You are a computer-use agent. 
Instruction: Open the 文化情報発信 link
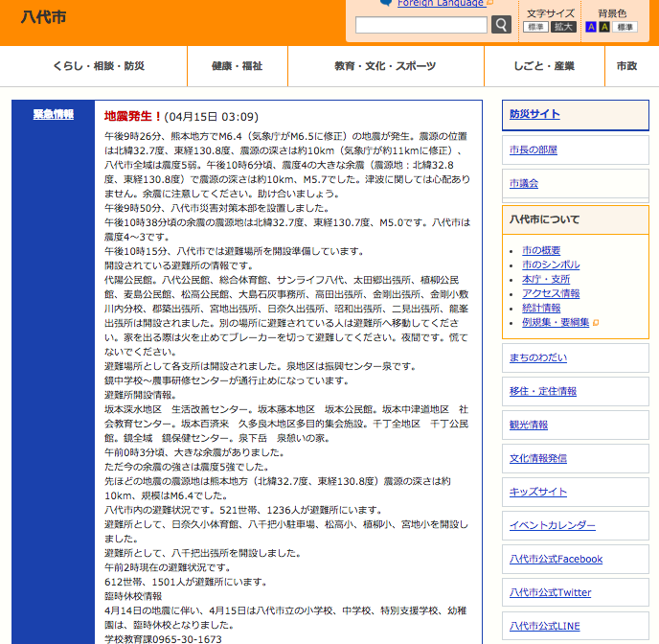[x=538, y=458]
